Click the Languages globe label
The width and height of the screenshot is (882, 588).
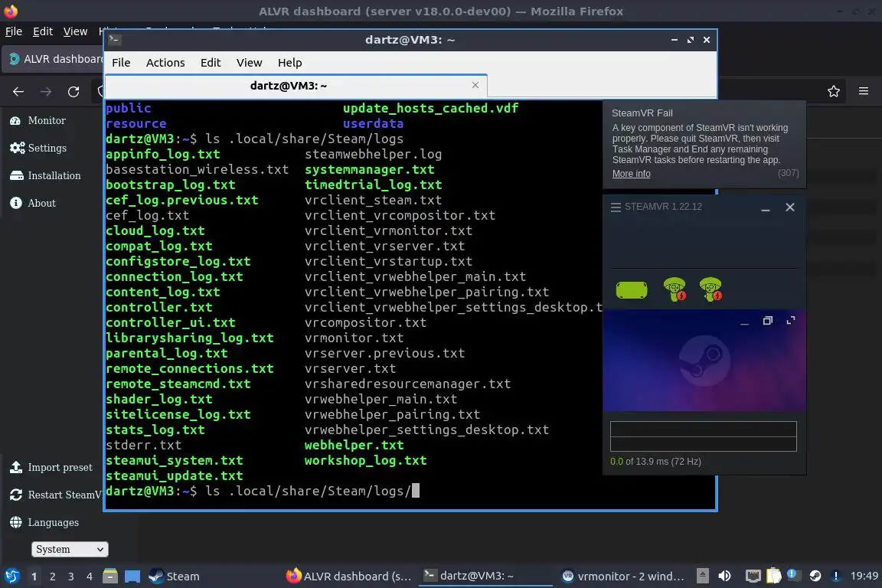[44, 523]
